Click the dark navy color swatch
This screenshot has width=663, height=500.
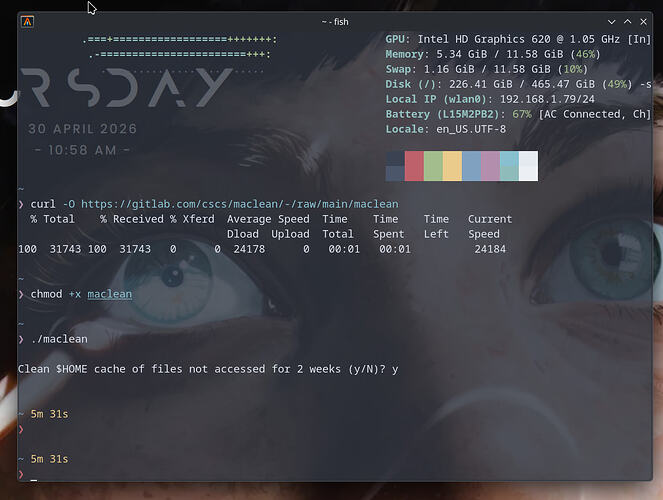pyautogui.click(x=395, y=166)
